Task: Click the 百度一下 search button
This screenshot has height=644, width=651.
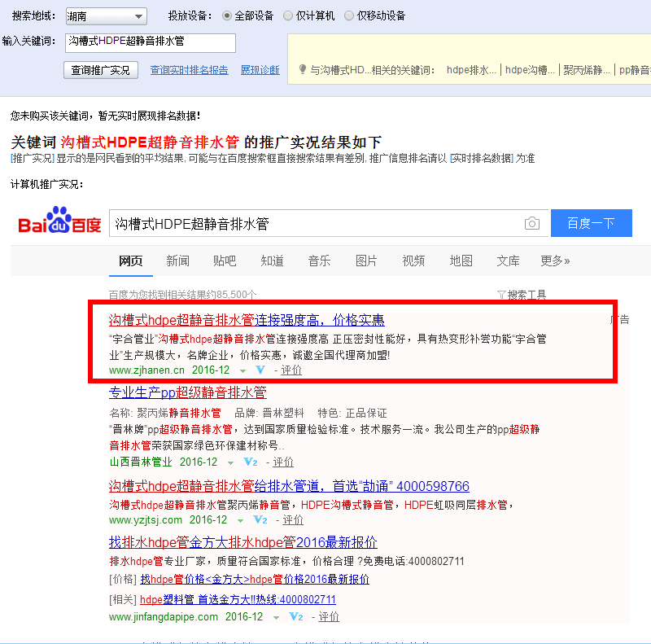Action: [x=592, y=223]
